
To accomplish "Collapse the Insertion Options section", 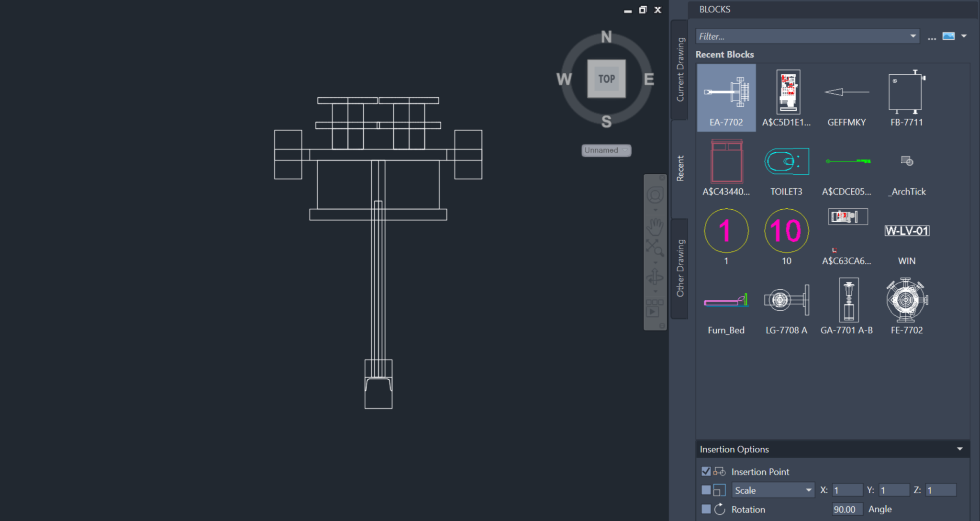I will coord(959,449).
